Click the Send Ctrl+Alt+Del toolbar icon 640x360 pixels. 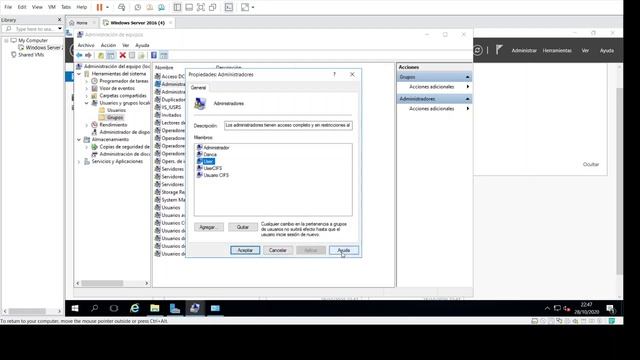[x=121, y=7]
